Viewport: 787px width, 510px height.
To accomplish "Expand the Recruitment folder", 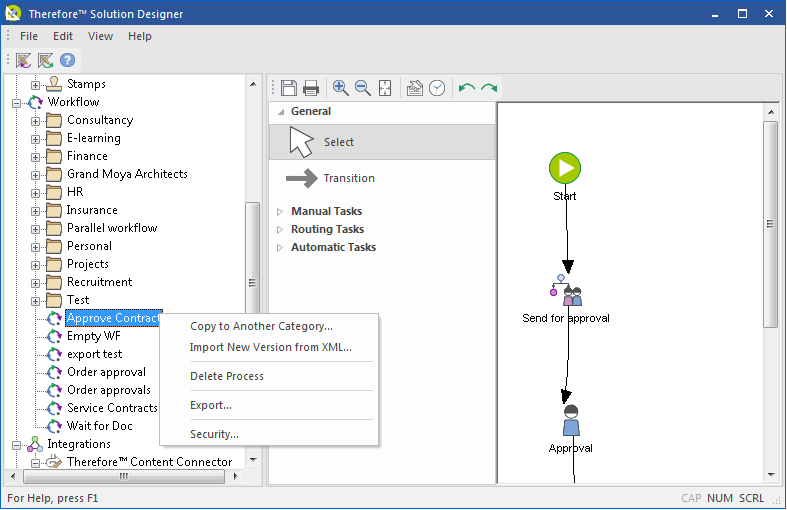I will 35,283.
